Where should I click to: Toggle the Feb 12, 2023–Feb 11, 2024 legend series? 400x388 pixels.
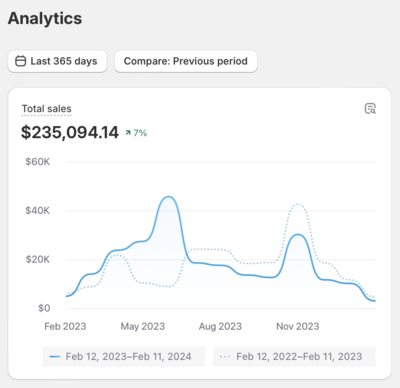tap(124, 356)
